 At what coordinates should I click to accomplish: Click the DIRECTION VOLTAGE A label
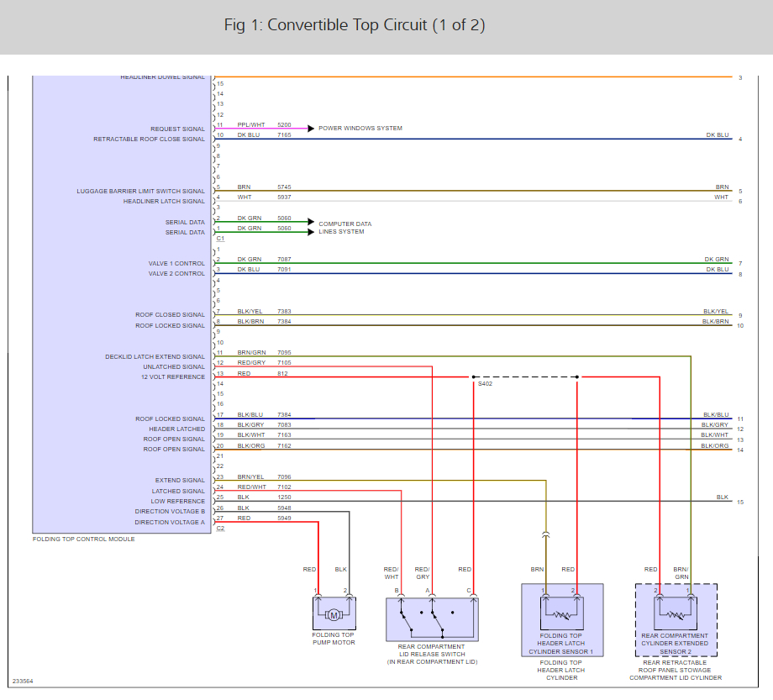click(170, 523)
